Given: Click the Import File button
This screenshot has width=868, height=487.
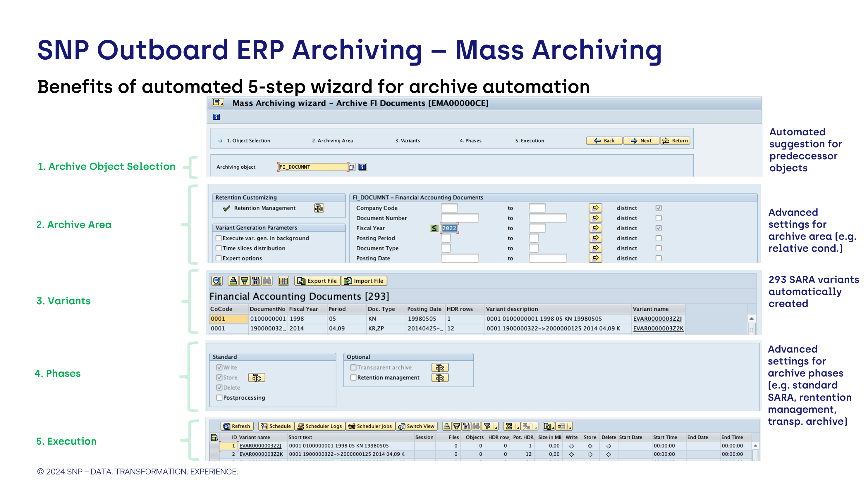Looking at the screenshot, I should pos(364,281).
